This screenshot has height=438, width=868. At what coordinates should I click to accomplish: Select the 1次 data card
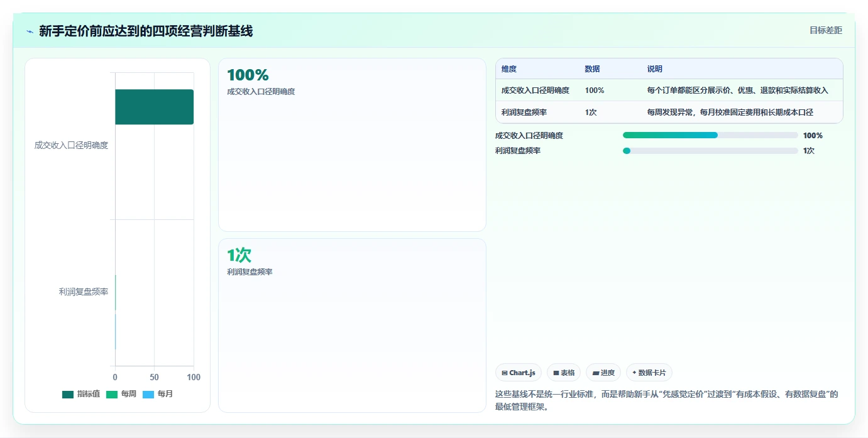point(352,326)
